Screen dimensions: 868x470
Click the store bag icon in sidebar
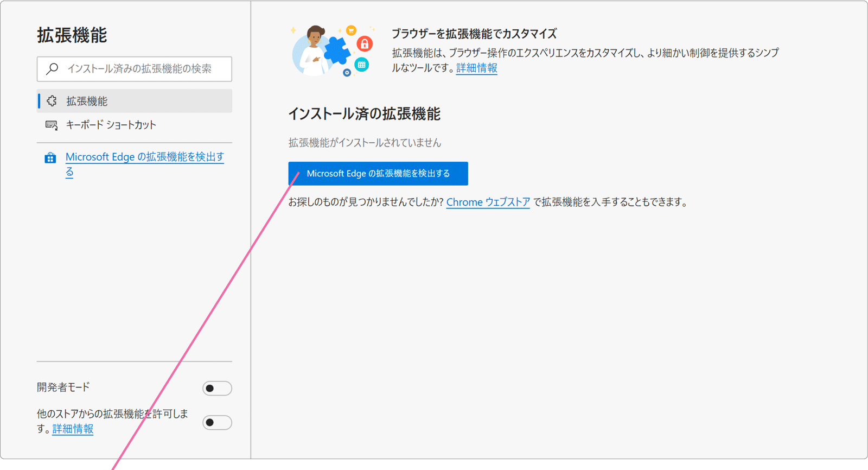click(50, 158)
